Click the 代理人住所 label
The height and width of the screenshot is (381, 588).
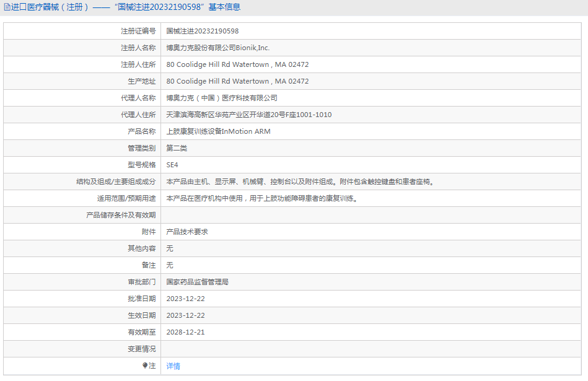(138, 115)
